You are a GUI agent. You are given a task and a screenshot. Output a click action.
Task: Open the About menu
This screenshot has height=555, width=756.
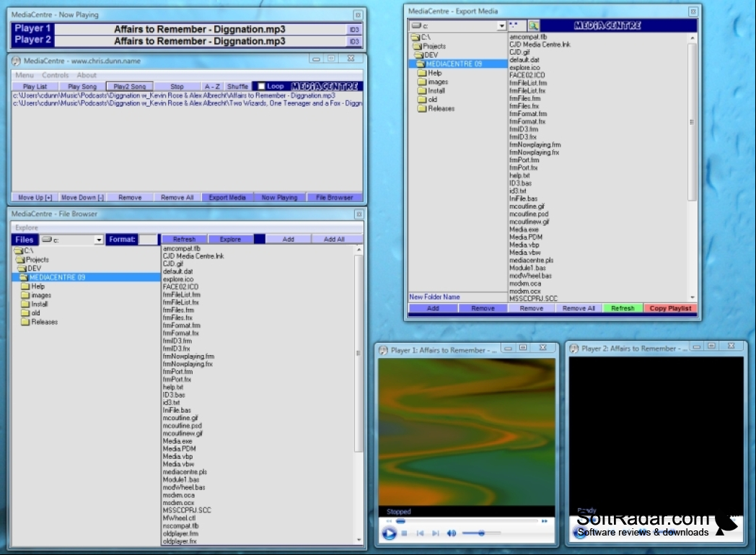[87, 75]
